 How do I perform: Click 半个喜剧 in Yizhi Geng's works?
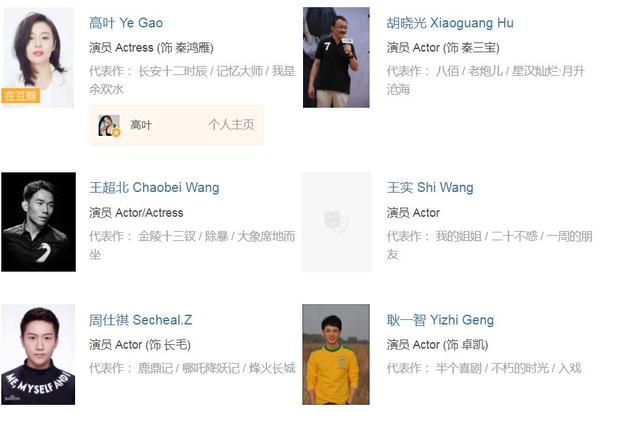pyautogui.click(x=458, y=368)
